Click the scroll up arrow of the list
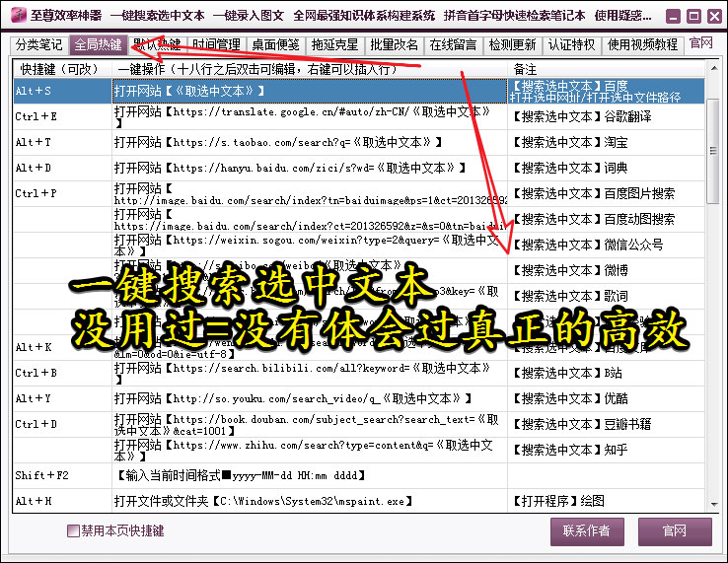Image resolution: width=728 pixels, height=563 pixels. click(712, 68)
